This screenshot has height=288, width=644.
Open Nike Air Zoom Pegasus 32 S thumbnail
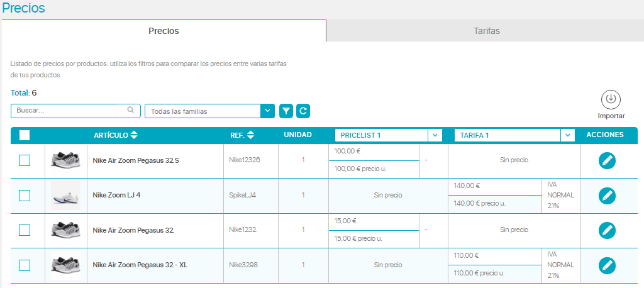pos(65,160)
